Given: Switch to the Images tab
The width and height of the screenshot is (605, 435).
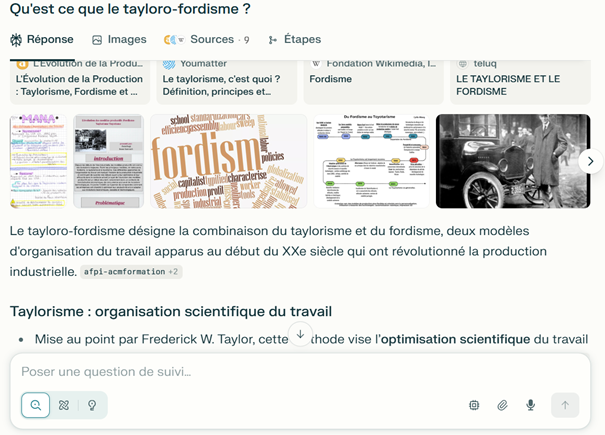Looking at the screenshot, I should (119, 40).
